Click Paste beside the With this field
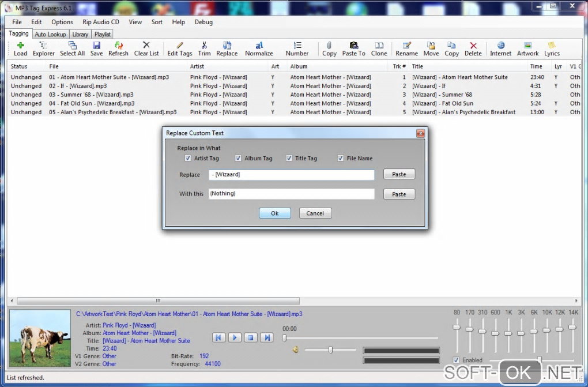The image size is (588, 387). click(399, 194)
